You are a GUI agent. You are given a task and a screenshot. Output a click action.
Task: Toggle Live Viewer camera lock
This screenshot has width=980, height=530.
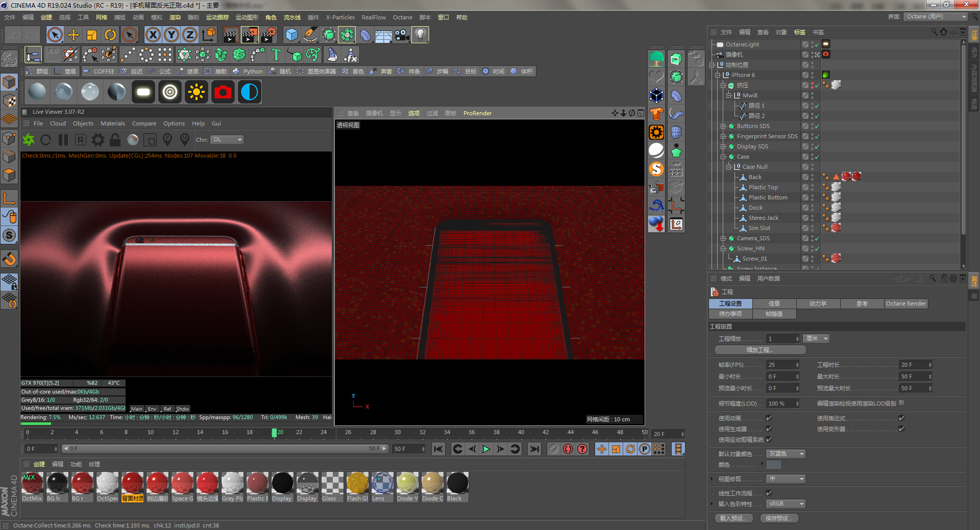pyautogui.click(x=115, y=140)
